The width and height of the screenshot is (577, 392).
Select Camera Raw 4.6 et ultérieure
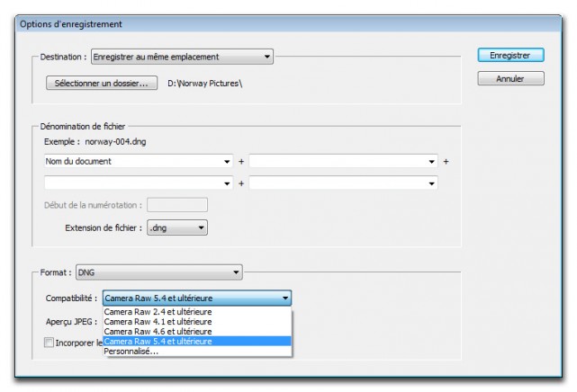click(x=197, y=332)
